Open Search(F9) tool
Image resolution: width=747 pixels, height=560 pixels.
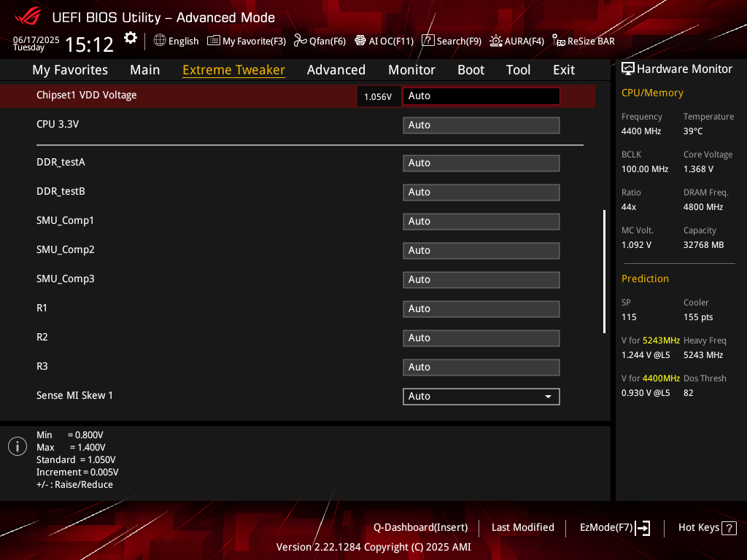click(x=452, y=41)
